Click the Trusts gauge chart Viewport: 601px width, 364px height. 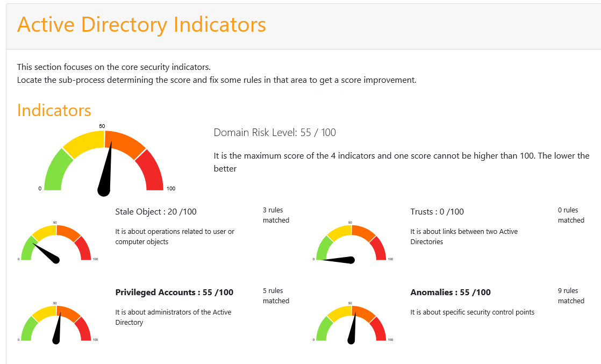(352, 242)
